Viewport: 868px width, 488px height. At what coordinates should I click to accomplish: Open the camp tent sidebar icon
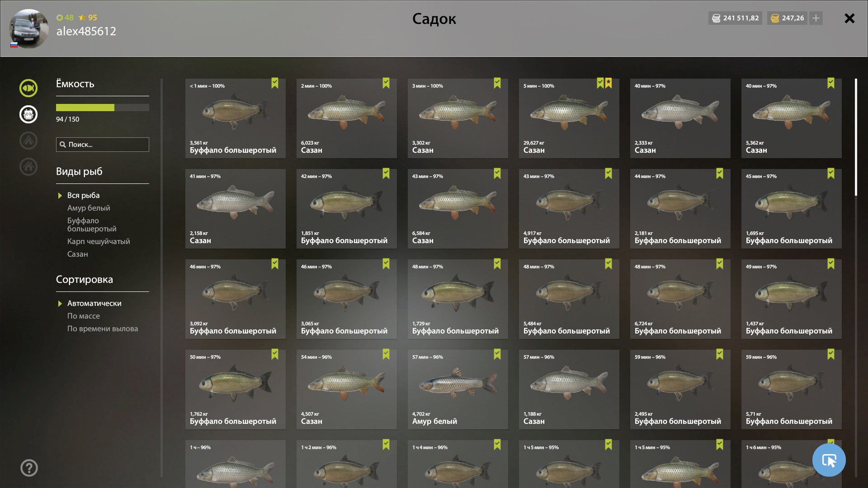(x=28, y=141)
